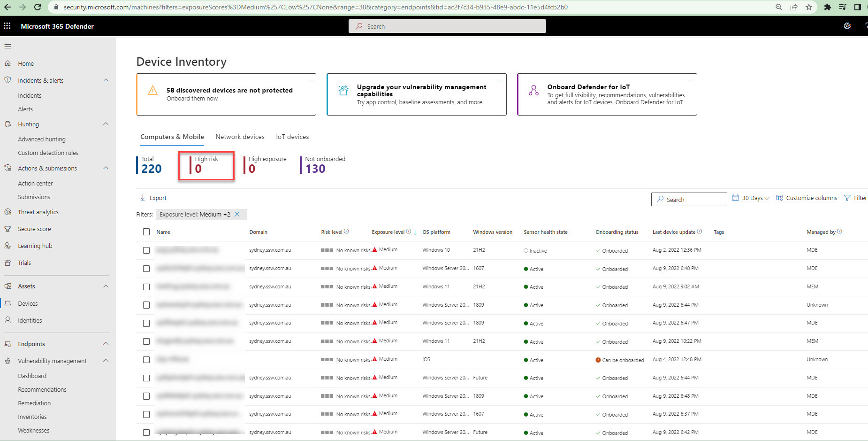Remove the Exposure level filter chip
The width and height of the screenshot is (868, 441).
coord(237,214)
